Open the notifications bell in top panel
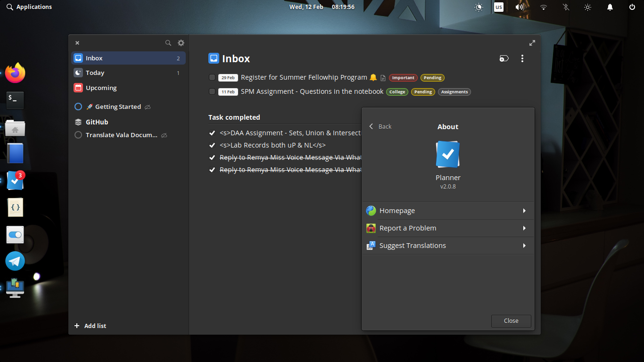The image size is (644, 362). pyautogui.click(x=610, y=7)
